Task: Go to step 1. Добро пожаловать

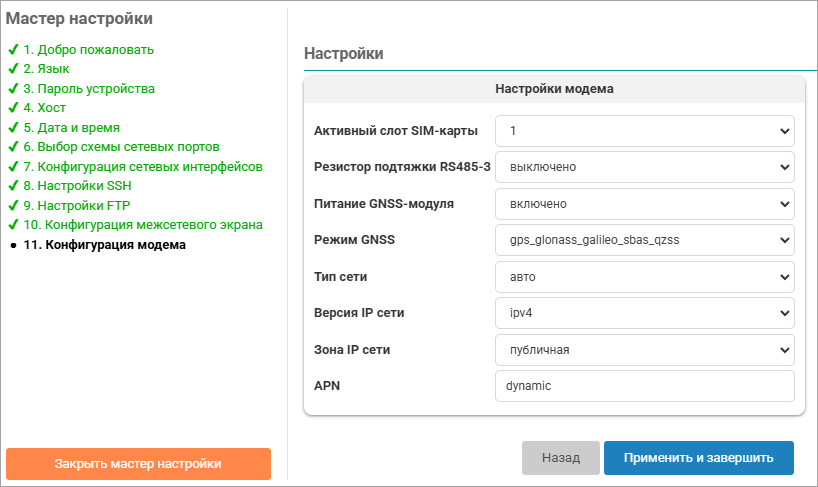Action: pyautogui.click(x=88, y=49)
